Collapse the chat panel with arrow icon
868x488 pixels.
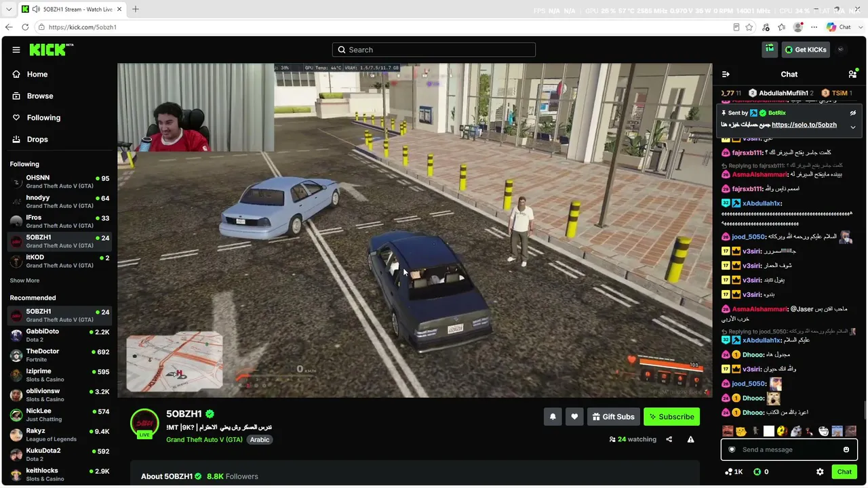[726, 74]
